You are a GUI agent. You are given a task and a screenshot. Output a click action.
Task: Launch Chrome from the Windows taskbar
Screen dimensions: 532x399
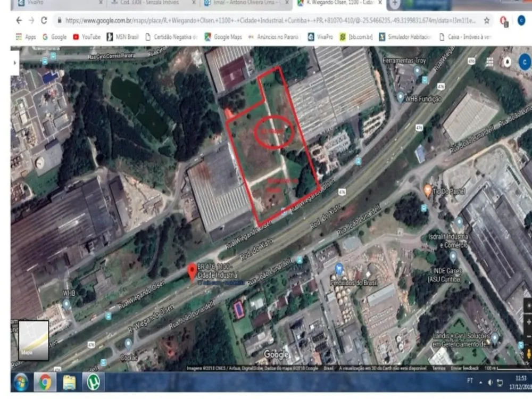pyautogui.click(x=45, y=383)
